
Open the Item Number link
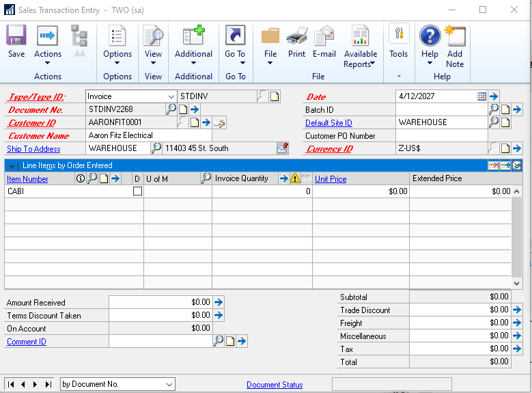pos(27,179)
